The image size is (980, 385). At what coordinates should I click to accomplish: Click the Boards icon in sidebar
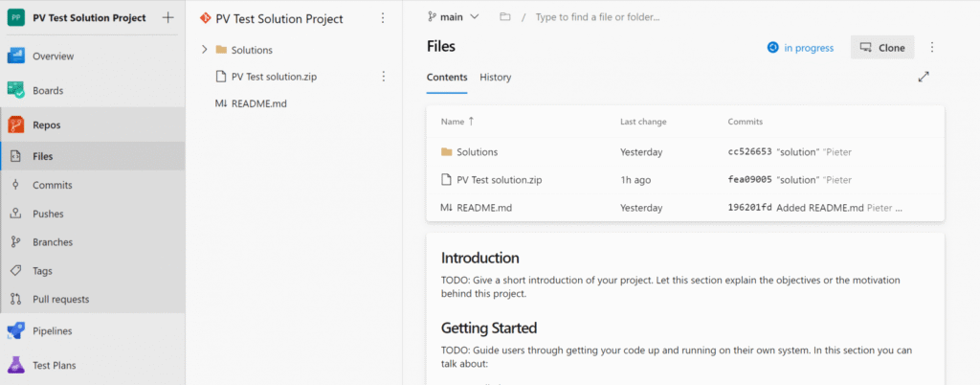click(15, 91)
